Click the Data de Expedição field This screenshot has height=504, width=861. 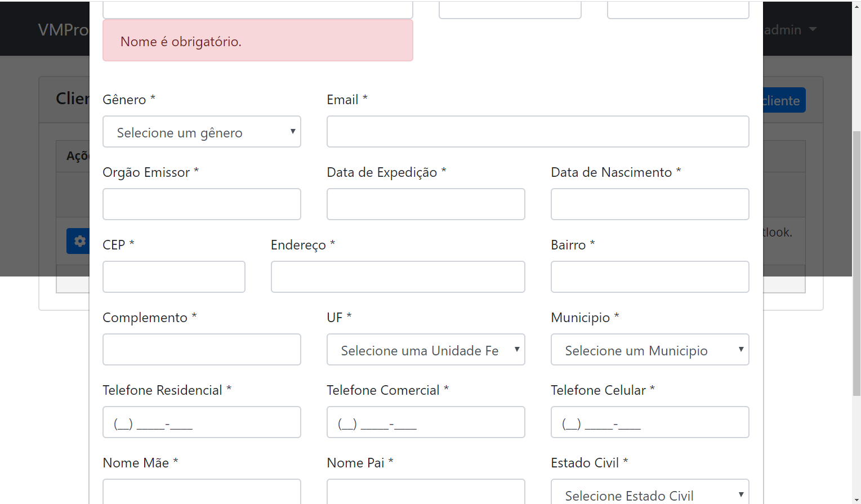click(425, 204)
